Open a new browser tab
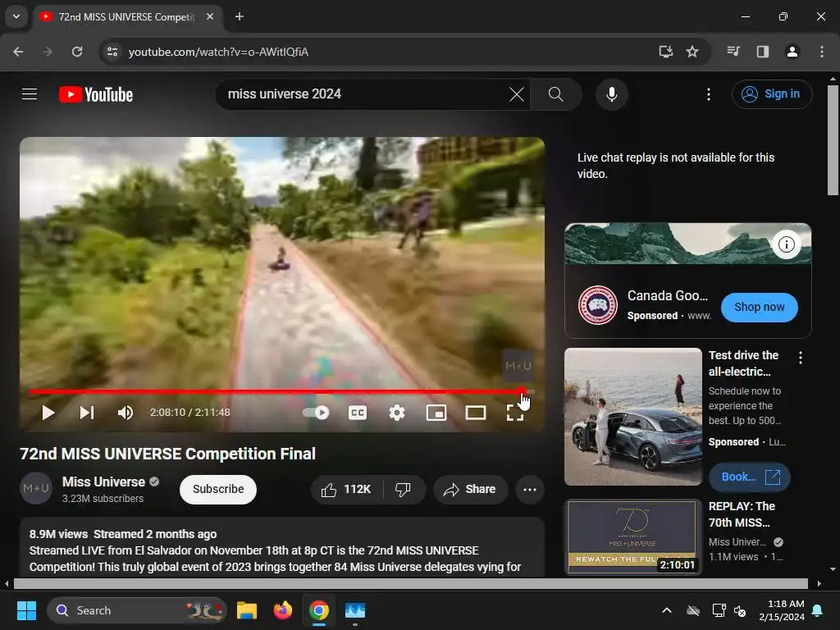 tap(240, 17)
